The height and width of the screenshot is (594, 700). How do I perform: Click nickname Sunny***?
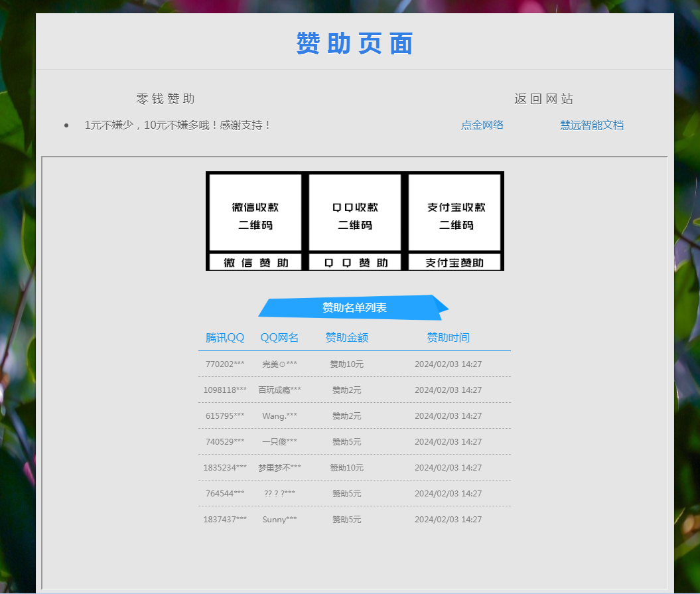(x=279, y=520)
